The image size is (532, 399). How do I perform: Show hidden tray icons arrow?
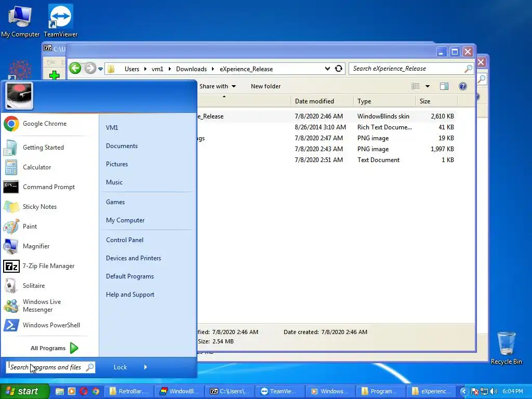point(464,391)
